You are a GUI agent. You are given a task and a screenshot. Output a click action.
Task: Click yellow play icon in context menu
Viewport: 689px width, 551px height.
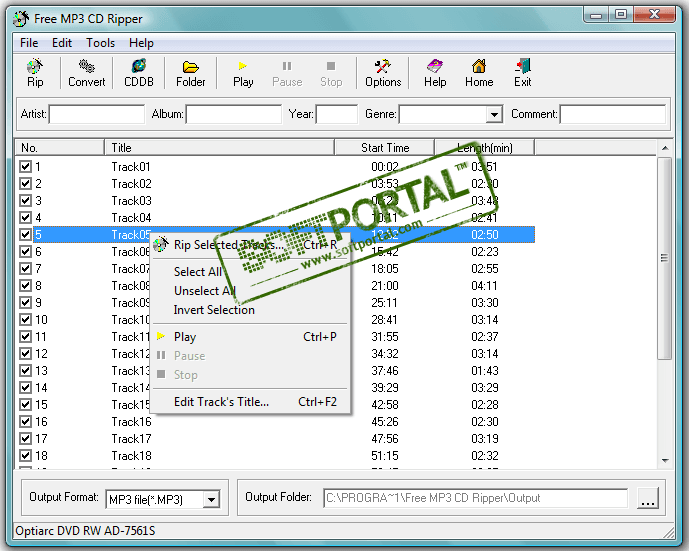(161, 336)
